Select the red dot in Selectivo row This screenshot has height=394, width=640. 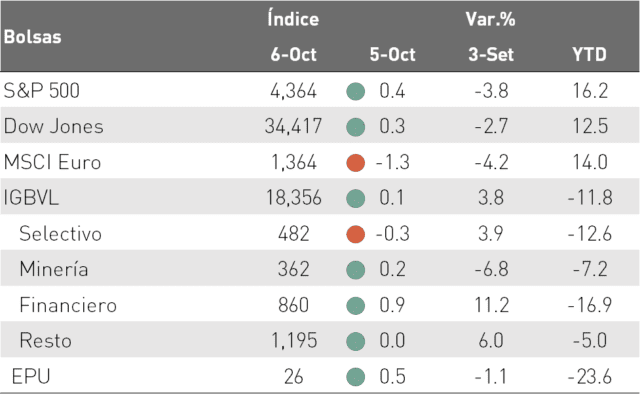click(356, 234)
